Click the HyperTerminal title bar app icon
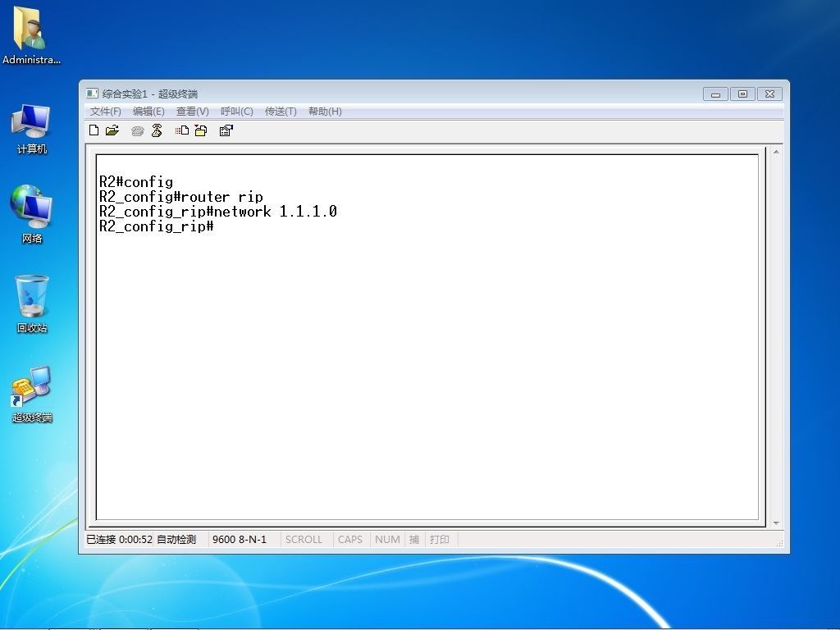Image resolution: width=840 pixels, height=630 pixels. 92,94
